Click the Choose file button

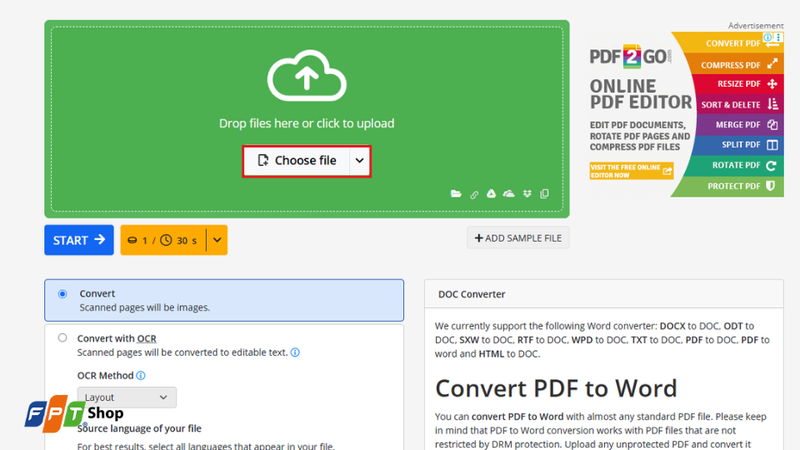pyautogui.click(x=296, y=161)
